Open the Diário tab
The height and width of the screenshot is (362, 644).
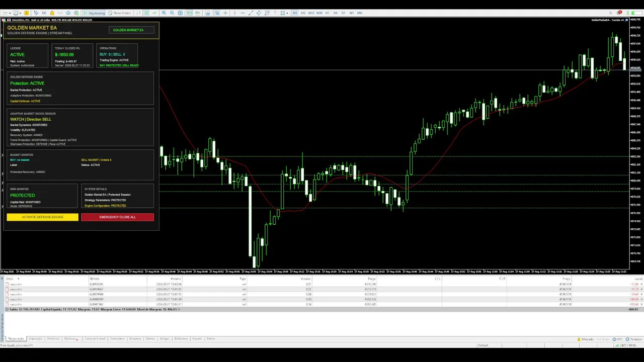click(x=211, y=339)
